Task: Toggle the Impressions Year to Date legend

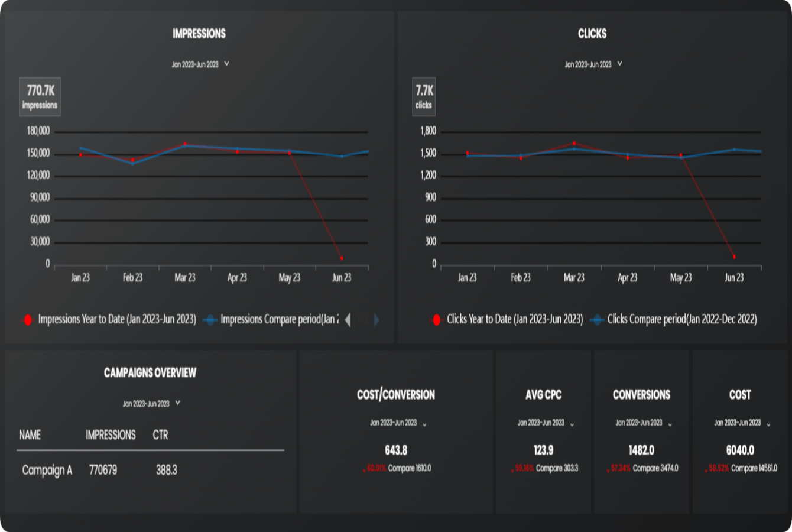Action: 109,320
